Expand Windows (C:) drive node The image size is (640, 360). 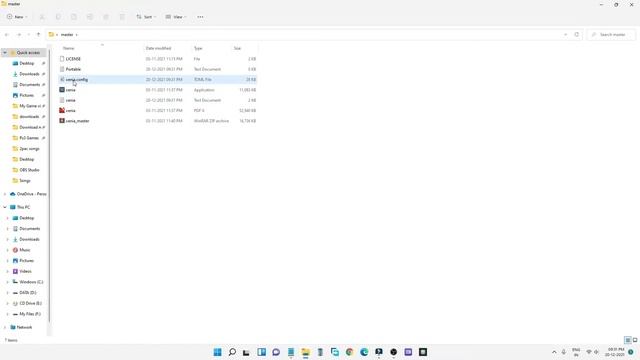[x=7, y=282]
